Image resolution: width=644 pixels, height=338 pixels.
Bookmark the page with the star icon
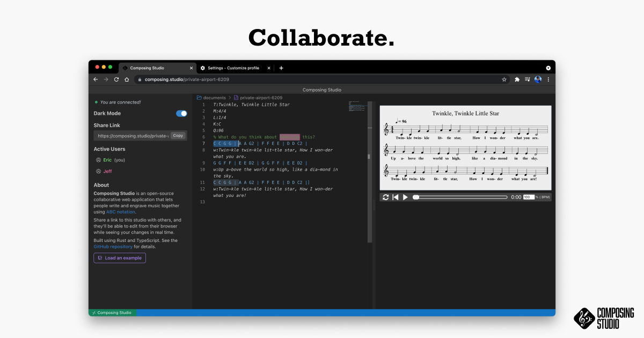[504, 79]
